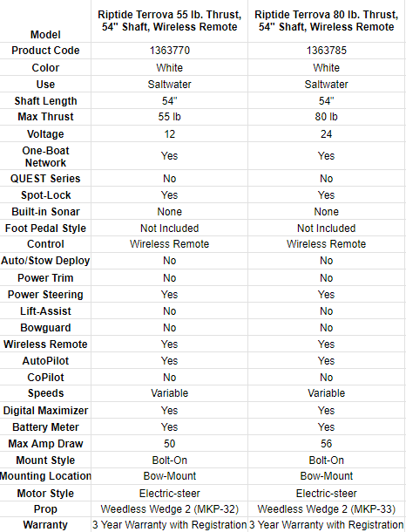Select the 80 lb max thrust value
Image resolution: width=406 pixels, height=532 pixels.
(327, 117)
